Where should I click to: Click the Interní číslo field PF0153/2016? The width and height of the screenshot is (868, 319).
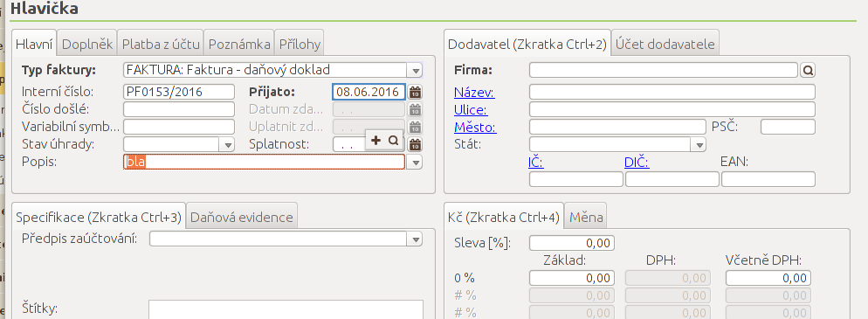tap(179, 92)
